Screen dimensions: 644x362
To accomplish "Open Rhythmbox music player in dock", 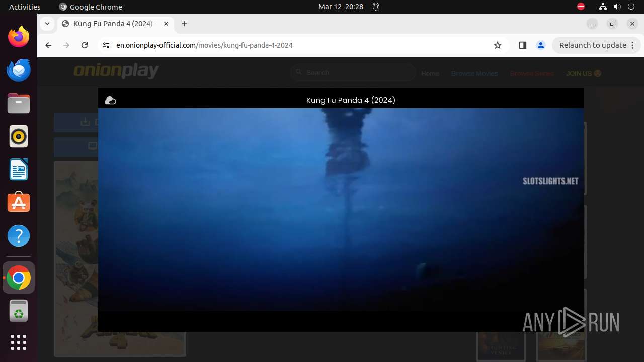I will pyautogui.click(x=19, y=136).
